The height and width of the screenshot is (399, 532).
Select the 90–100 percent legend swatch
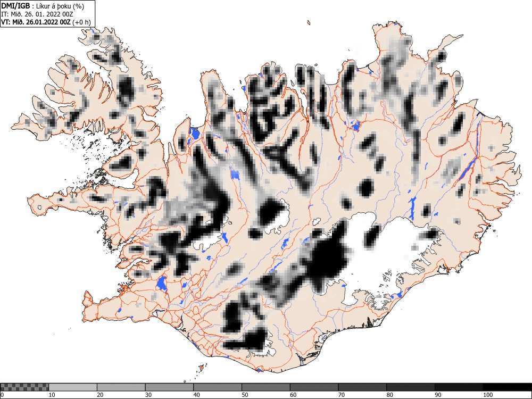(x=459, y=387)
